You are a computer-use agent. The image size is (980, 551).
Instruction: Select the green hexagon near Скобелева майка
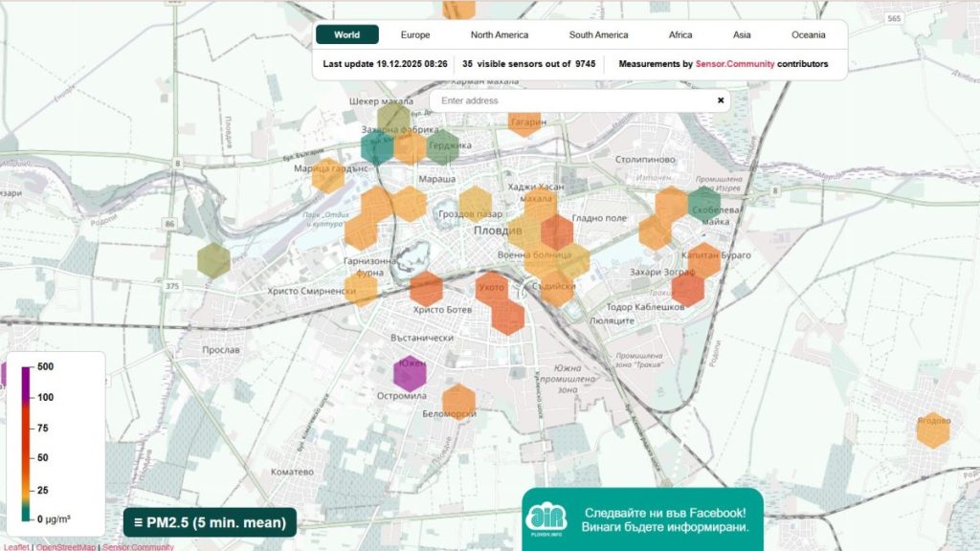[x=703, y=204]
